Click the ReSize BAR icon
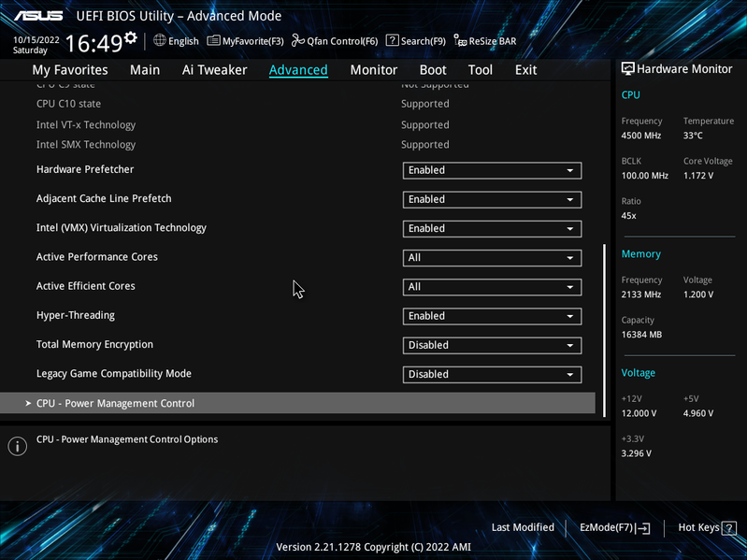 (x=460, y=40)
